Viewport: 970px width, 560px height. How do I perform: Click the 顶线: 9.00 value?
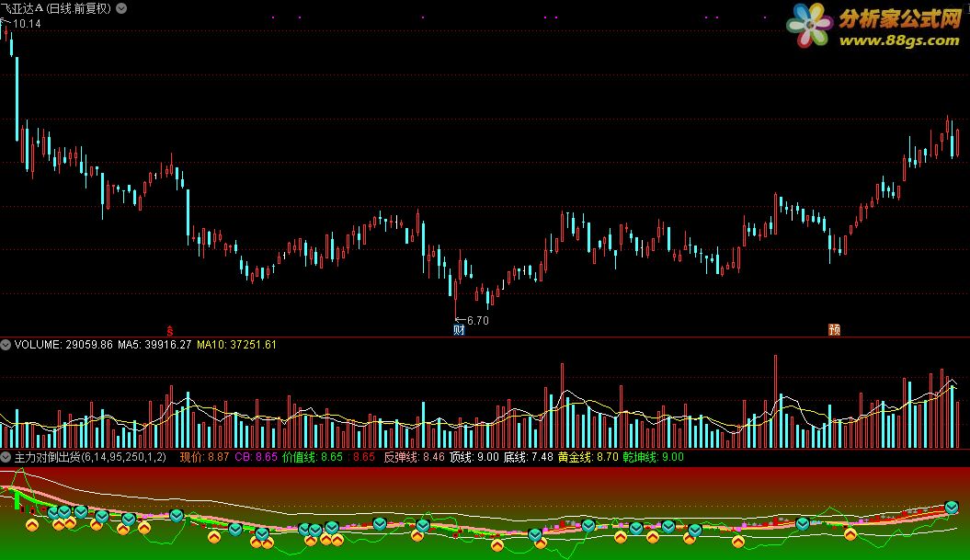coord(474,457)
